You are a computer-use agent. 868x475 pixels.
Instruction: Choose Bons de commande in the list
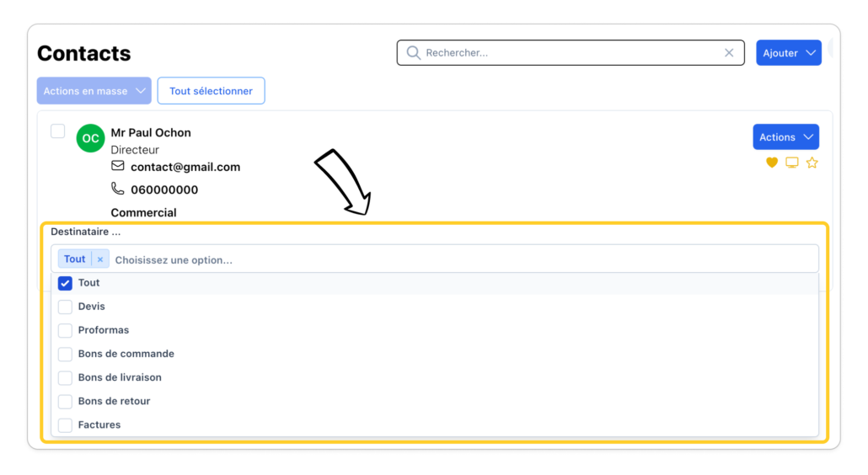[x=126, y=354]
